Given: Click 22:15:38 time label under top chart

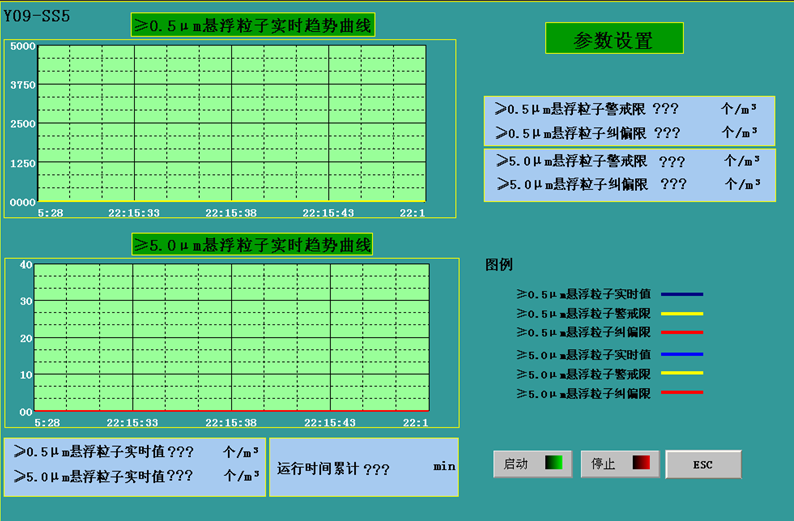Looking at the screenshot, I should coord(231,213).
